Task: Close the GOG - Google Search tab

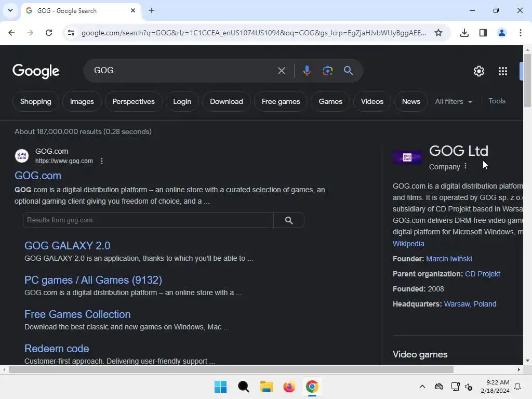Action: tap(133, 10)
